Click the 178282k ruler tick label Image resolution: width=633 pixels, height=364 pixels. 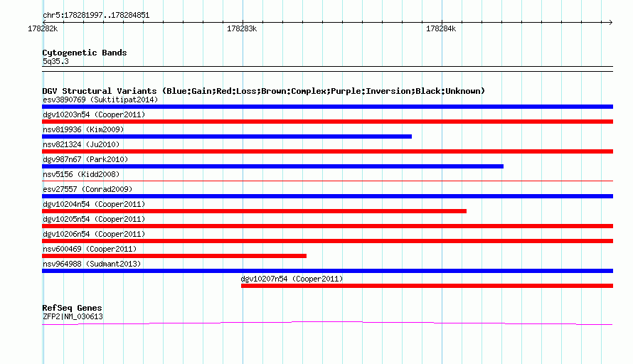click(43, 28)
